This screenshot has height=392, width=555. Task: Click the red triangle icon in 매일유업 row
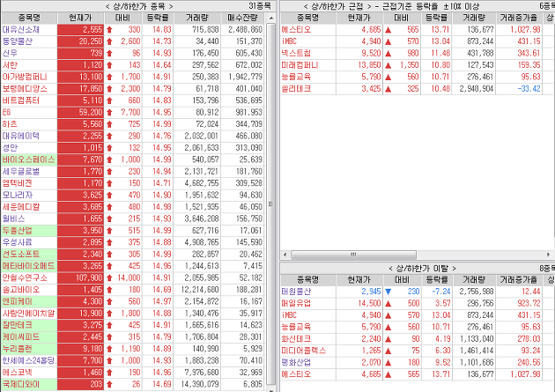388,304
